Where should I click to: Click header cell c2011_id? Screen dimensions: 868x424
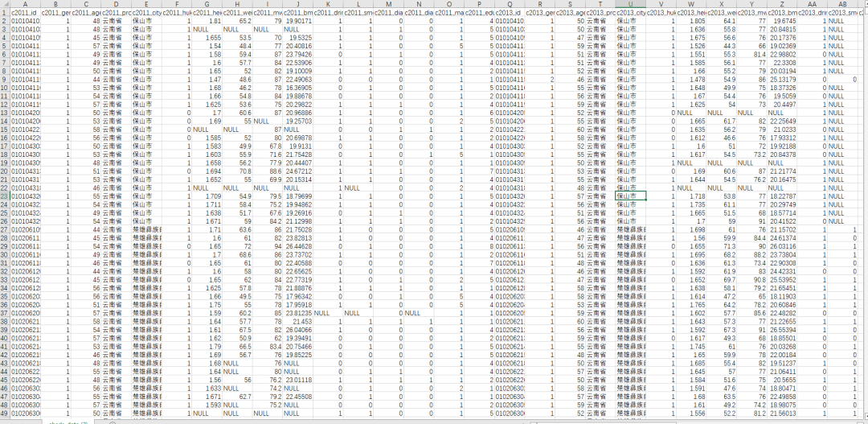pyautogui.click(x=26, y=11)
